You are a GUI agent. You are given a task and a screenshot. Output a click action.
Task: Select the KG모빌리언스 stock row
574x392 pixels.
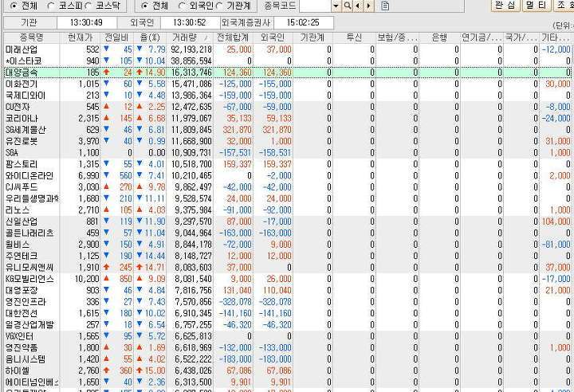point(287,279)
